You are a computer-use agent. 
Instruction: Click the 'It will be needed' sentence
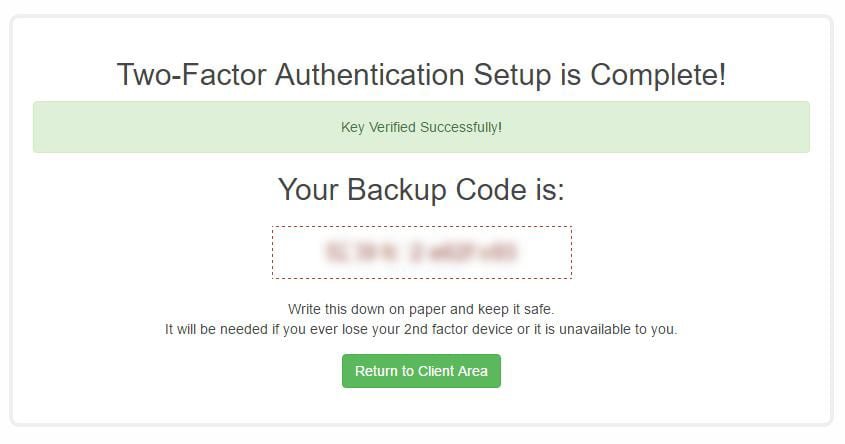coord(421,329)
